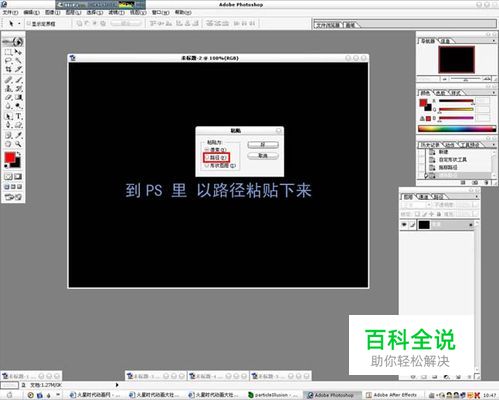Click the 取消 button in paste dialog
Viewport: 499px width, 400px height.
(x=263, y=156)
